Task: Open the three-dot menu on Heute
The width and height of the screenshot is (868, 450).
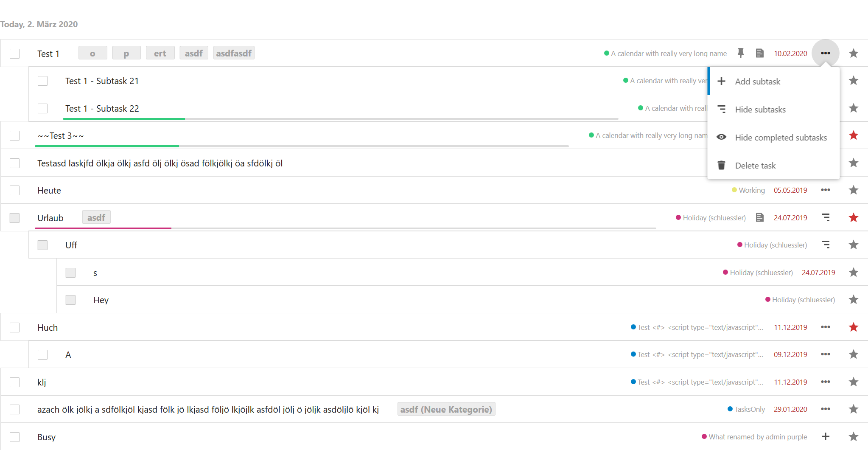Action: (826, 190)
